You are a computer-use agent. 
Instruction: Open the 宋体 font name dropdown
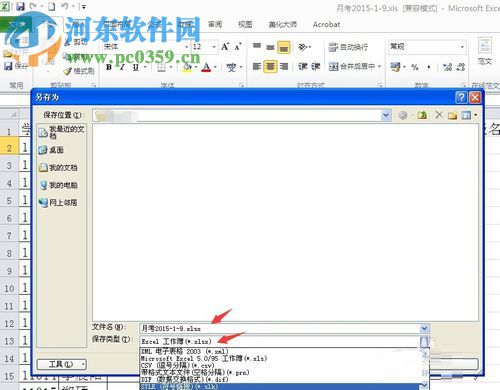point(187,47)
